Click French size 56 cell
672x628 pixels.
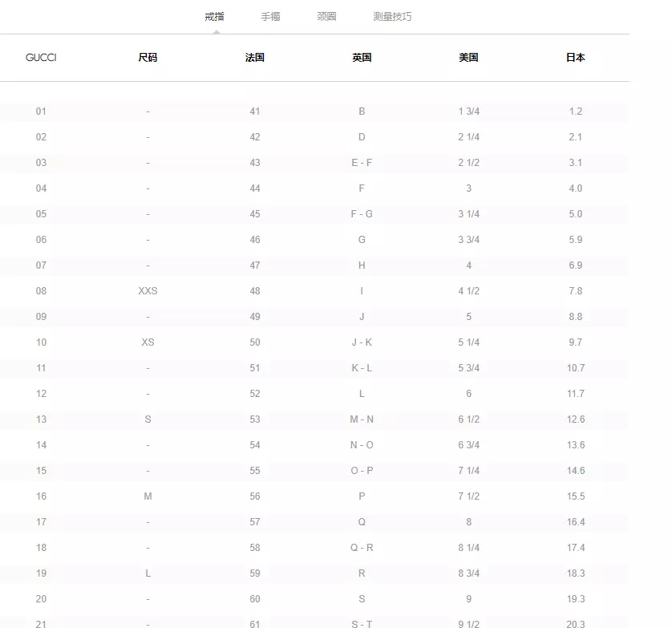pyautogui.click(x=255, y=496)
